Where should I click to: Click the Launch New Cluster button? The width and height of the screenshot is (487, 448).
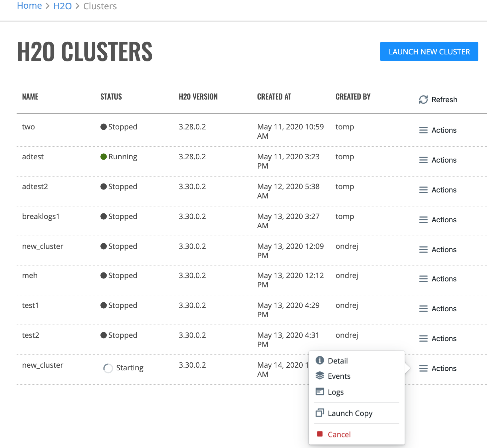(429, 51)
